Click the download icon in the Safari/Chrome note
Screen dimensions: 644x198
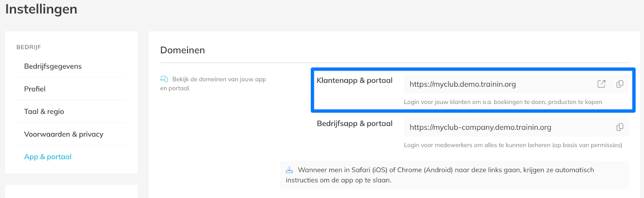pyautogui.click(x=289, y=170)
